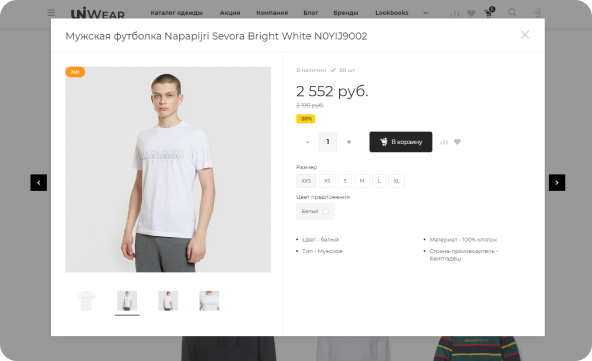Screen dimensions: 592x361
Task: Click the login icon in header
Action: coord(537,13)
